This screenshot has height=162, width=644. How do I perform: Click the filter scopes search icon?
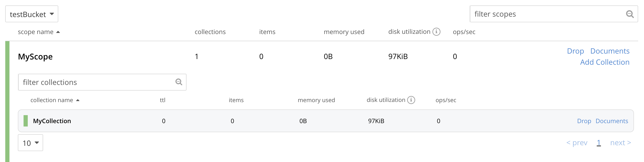(x=629, y=14)
